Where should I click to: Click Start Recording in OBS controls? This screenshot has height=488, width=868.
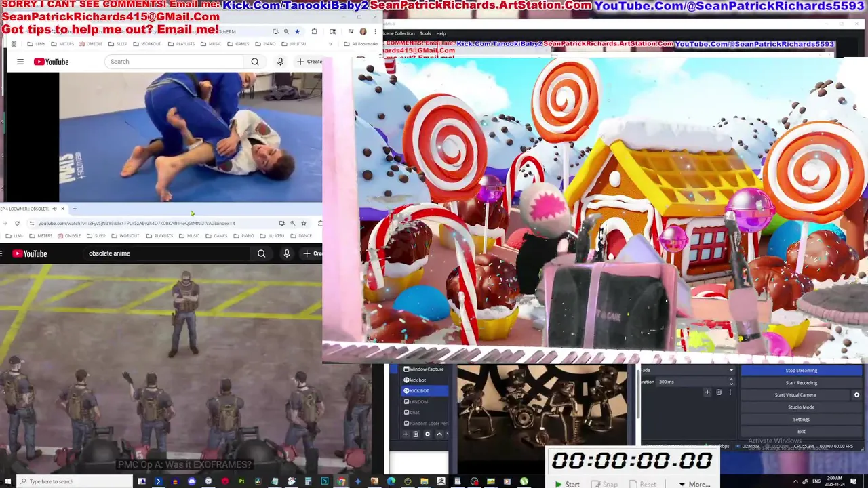click(801, 383)
